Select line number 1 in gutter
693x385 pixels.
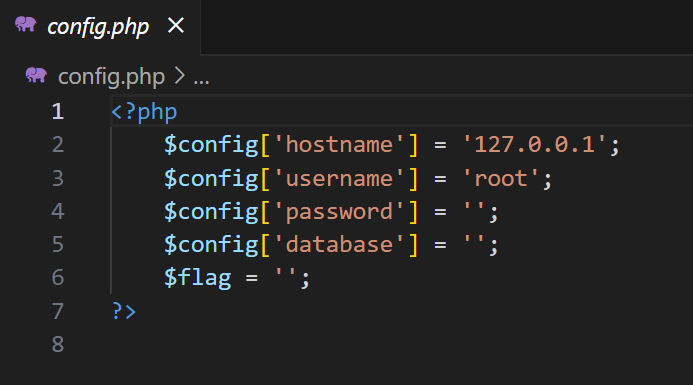(58, 112)
